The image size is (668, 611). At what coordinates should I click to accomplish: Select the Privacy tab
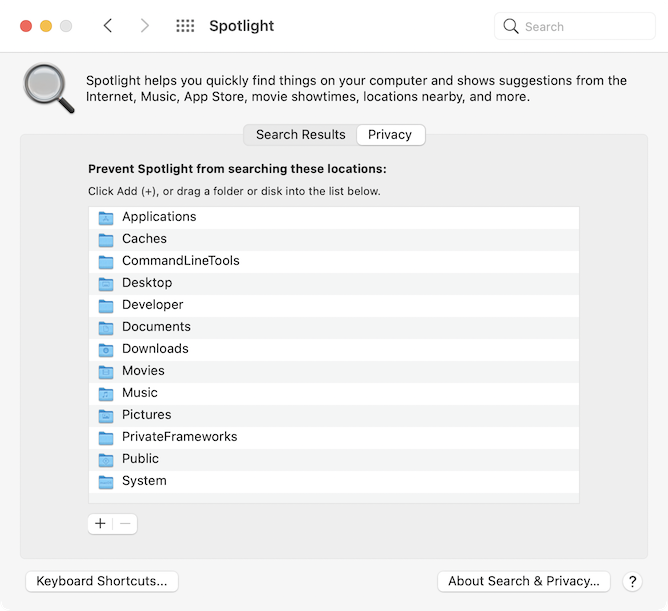point(390,135)
